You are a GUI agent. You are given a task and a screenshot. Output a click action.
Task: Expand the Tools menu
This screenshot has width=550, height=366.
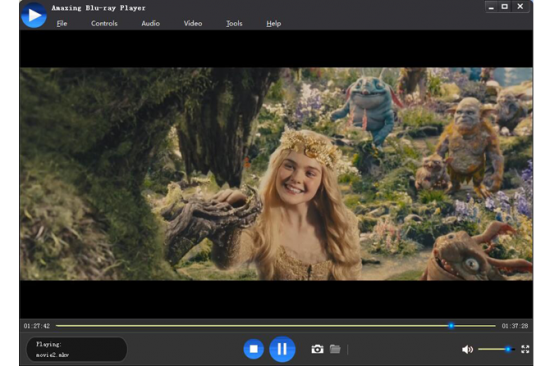tap(234, 24)
